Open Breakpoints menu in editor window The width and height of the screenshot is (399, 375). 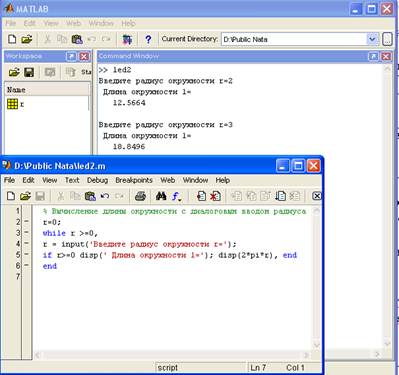(134, 180)
